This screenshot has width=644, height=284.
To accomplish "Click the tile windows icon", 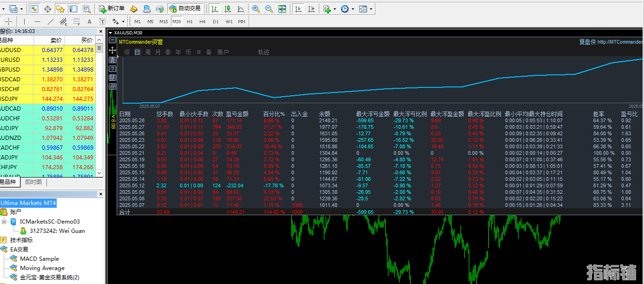I will [282, 8].
